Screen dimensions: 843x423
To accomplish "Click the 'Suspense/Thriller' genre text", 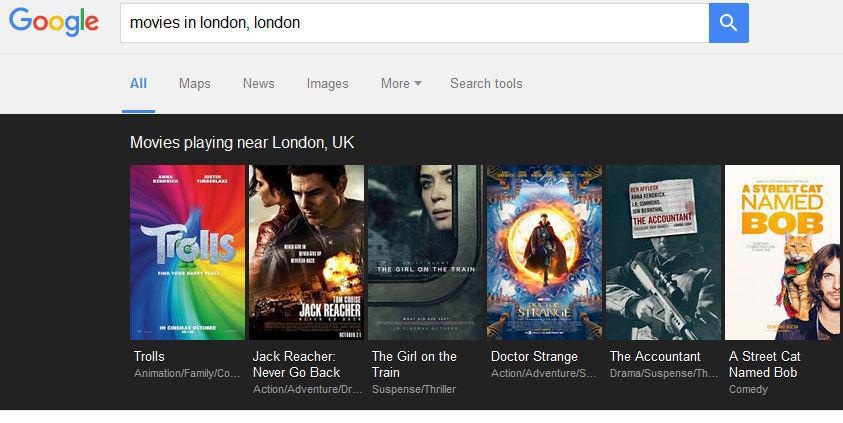I will 414,389.
